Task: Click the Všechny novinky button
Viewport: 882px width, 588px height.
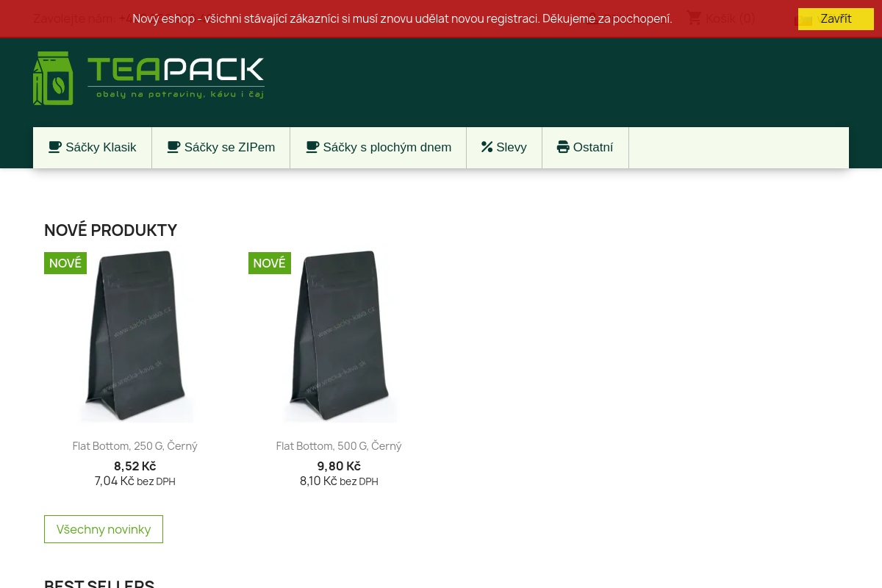Action: point(104,529)
